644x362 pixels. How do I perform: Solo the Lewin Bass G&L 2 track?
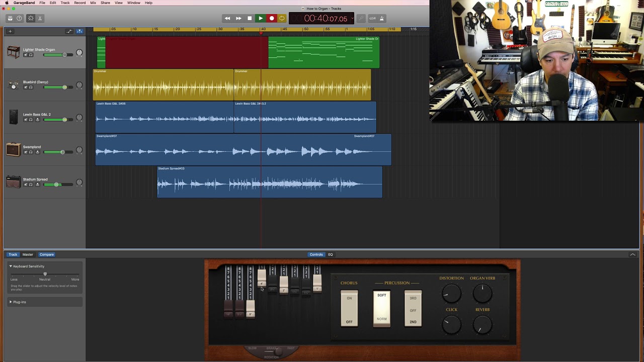coord(31,120)
